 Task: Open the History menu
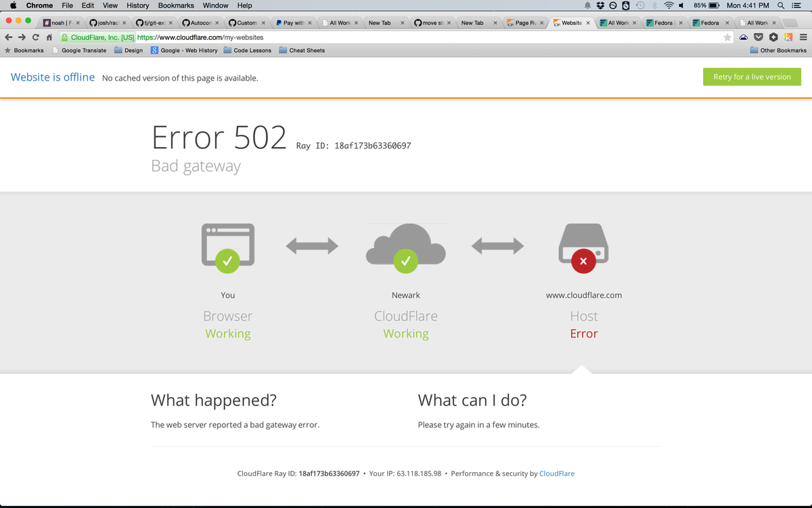coord(138,5)
